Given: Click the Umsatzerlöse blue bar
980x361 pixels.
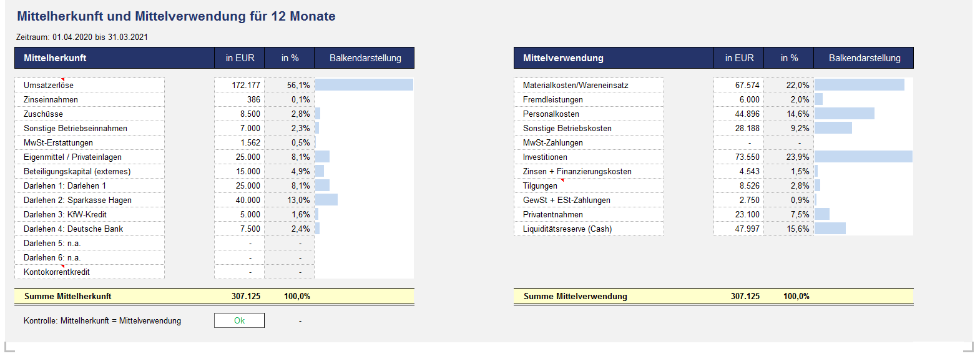Looking at the screenshot, I should click(x=364, y=85).
